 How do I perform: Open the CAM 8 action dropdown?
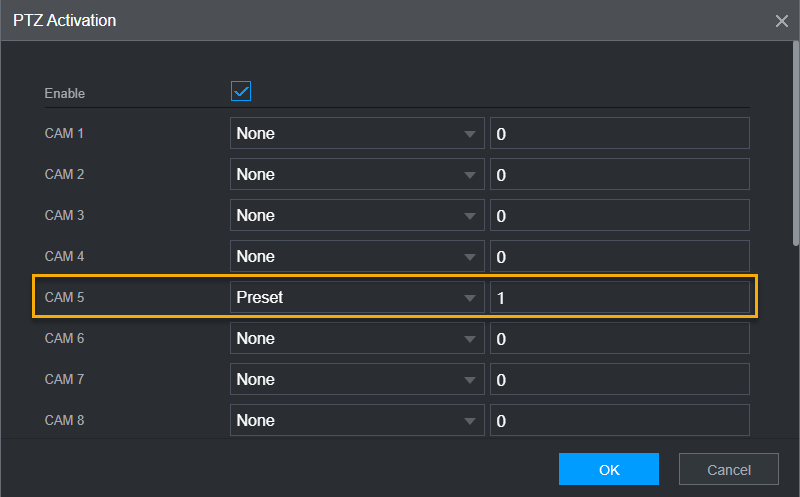click(357, 420)
